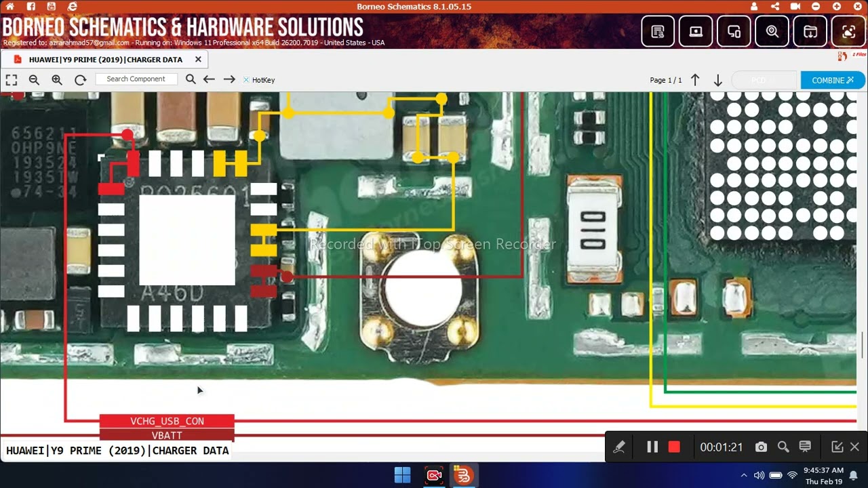The image size is (868, 488).
Task: Click the share icon in title bar
Action: [x=775, y=7]
